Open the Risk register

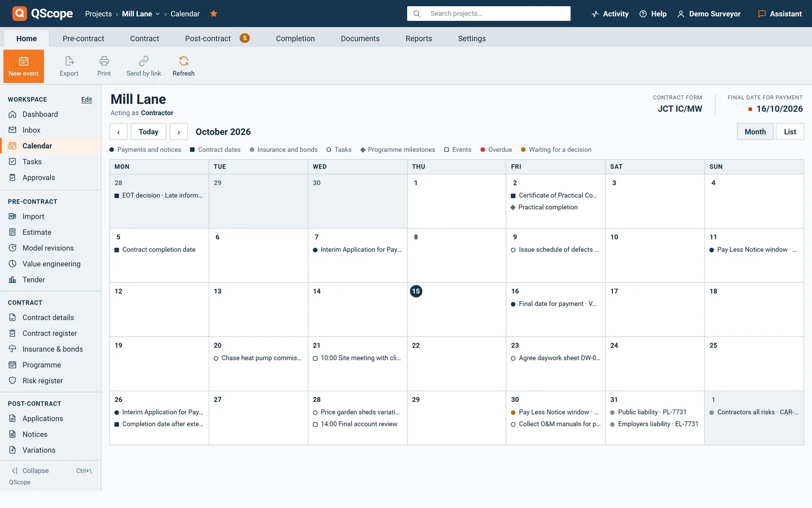[x=50, y=380]
